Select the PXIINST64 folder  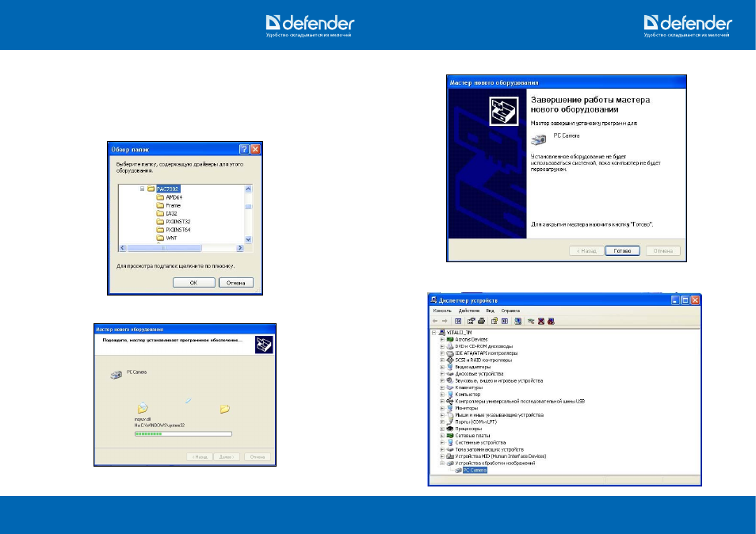pyautogui.click(x=178, y=230)
